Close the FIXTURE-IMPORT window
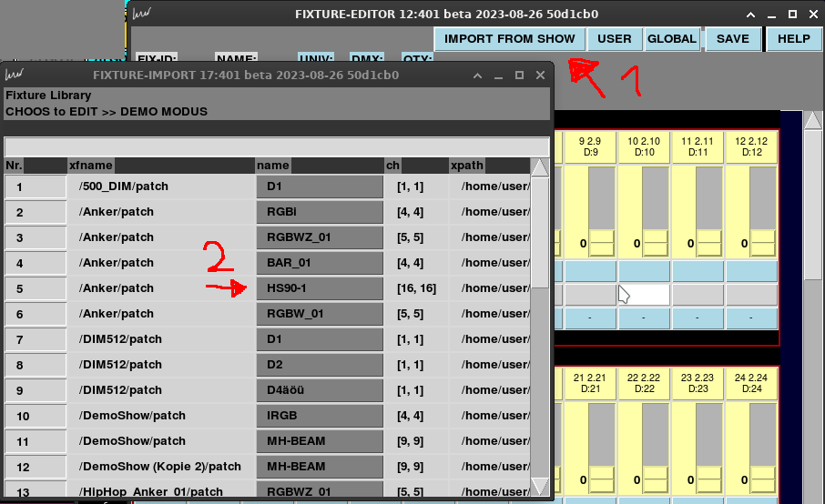 click(540, 76)
